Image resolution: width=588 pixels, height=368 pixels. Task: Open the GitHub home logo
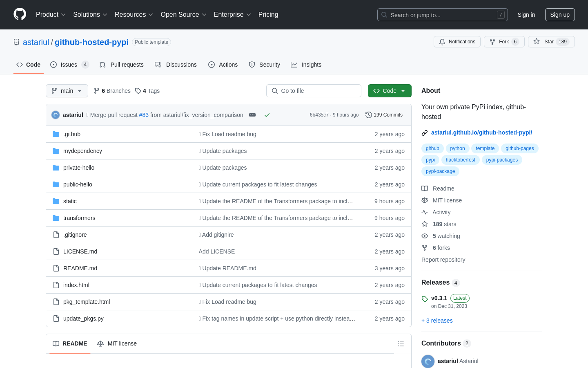[20, 14]
